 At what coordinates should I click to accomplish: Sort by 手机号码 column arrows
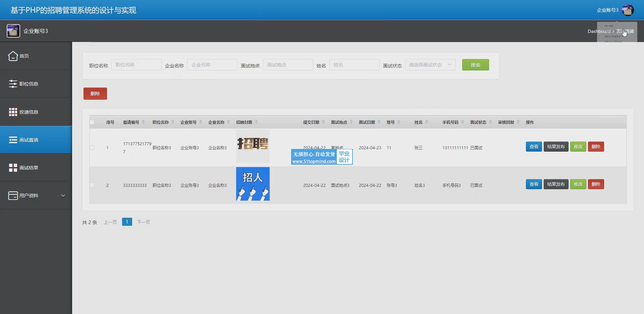coord(463,122)
